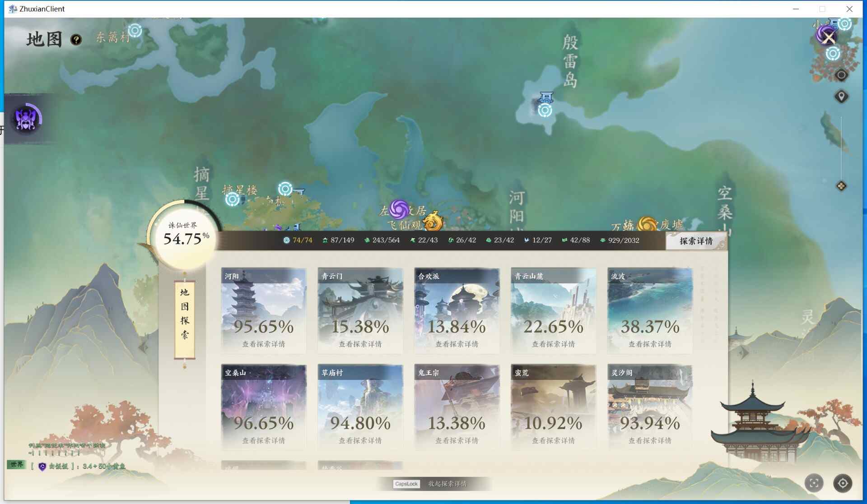
Task: Click 查看探索详情 under 青云门 15.38%
Action: [360, 344]
